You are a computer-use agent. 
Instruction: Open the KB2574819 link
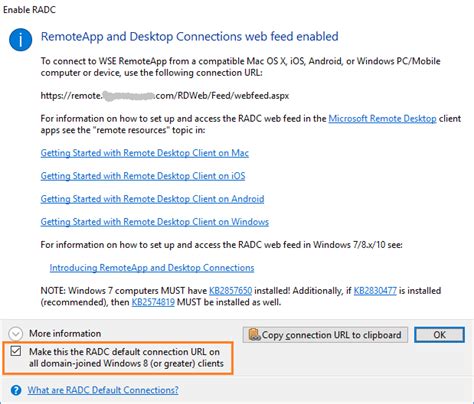pos(153,302)
